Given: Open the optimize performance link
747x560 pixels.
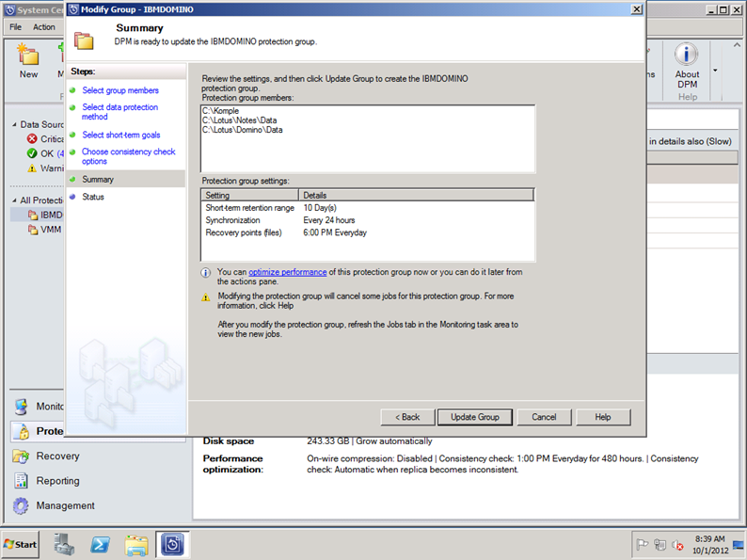Looking at the screenshot, I should click(287, 272).
